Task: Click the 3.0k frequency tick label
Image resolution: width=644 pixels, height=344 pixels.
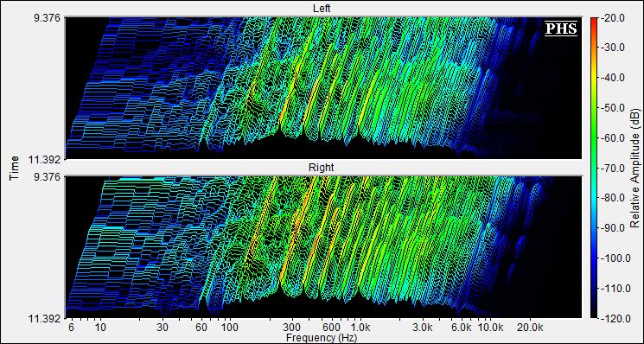Action: [422, 328]
